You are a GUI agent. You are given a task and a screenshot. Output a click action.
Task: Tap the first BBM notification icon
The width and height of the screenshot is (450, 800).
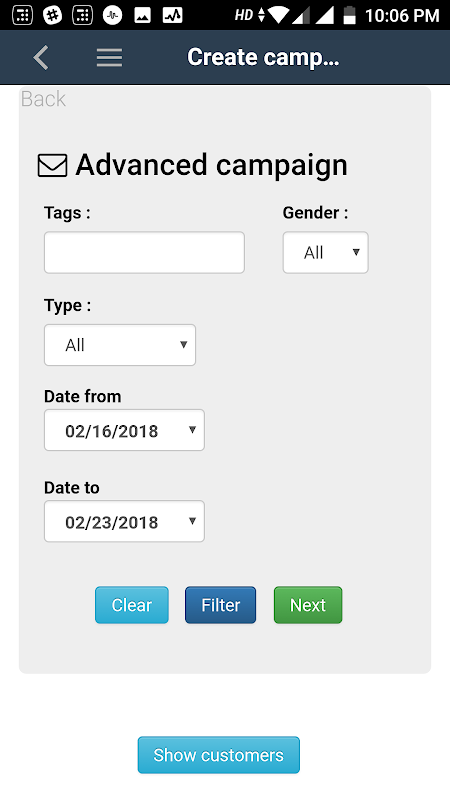(x=22, y=15)
